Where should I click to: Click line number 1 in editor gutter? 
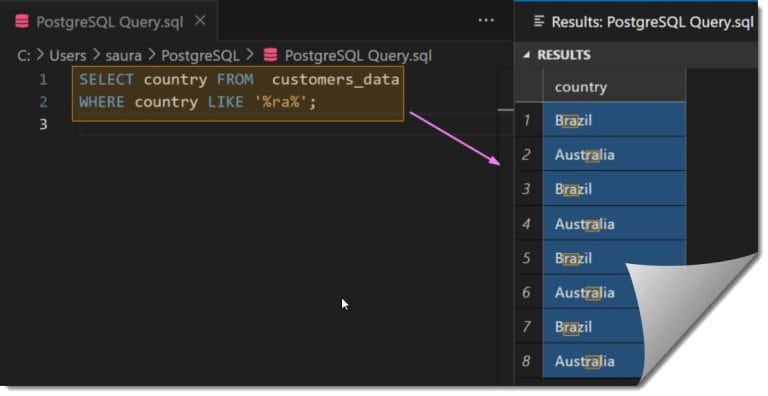coord(43,79)
